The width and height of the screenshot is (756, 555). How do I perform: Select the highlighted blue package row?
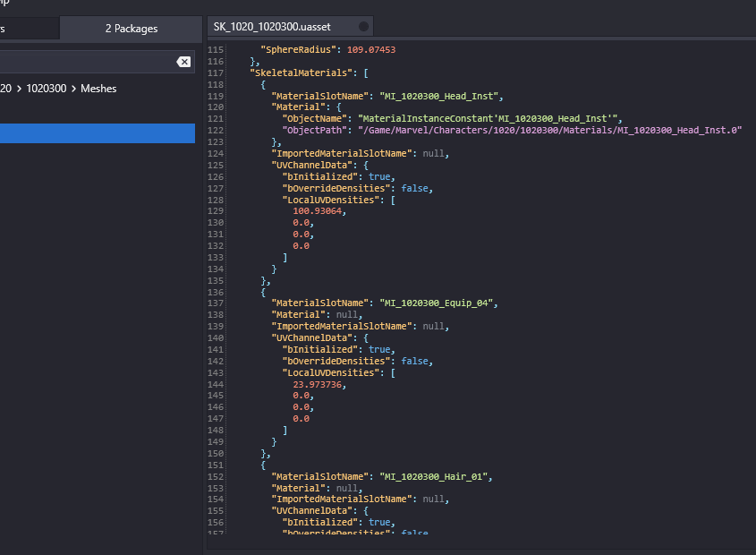(x=98, y=133)
